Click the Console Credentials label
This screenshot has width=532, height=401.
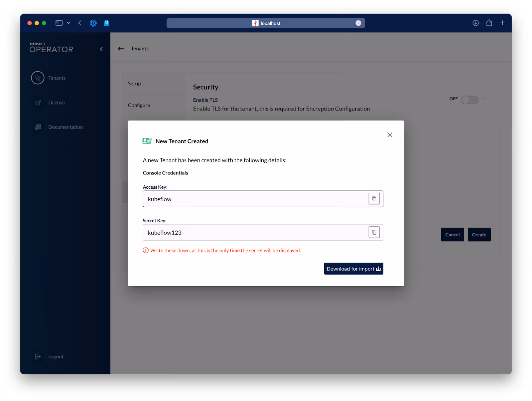[x=165, y=173]
